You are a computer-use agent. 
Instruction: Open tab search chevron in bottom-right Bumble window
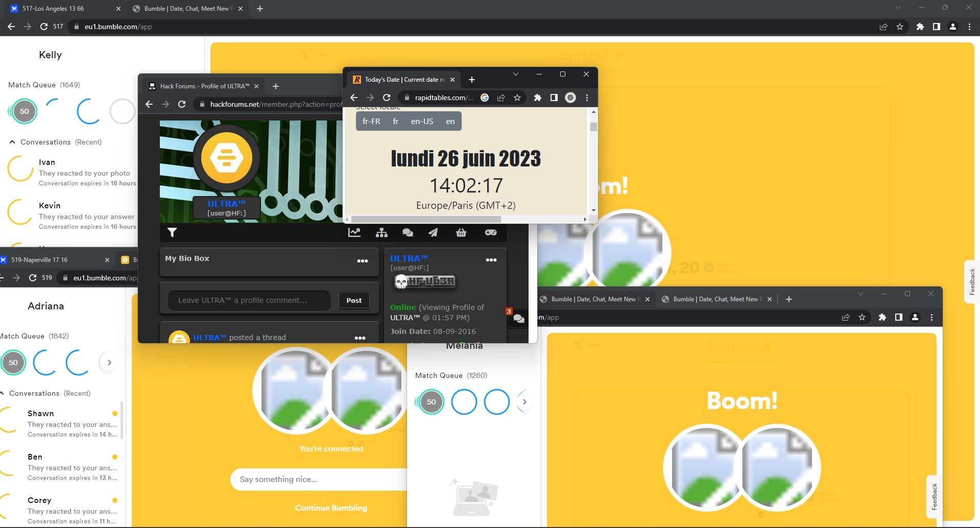click(861, 294)
